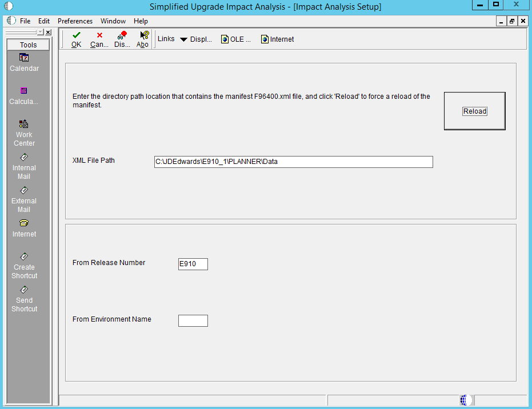Open the File menu
The image size is (532, 409).
25,21
